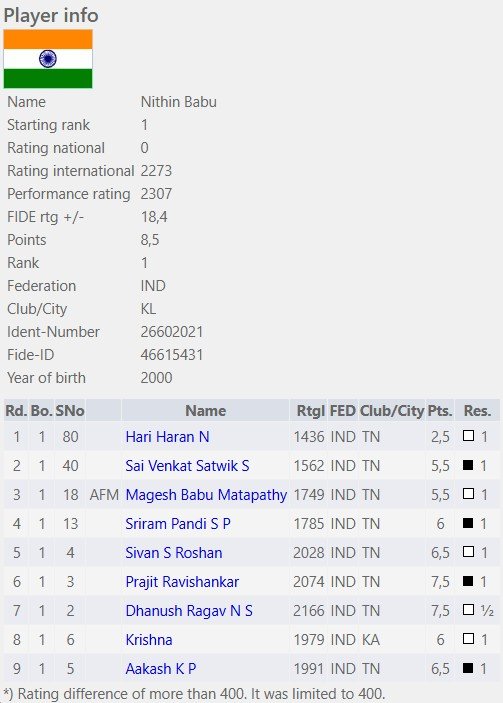The width and height of the screenshot is (503, 703).
Task: Click white piece icon in round 3 row
Action: pyautogui.click(x=468, y=494)
